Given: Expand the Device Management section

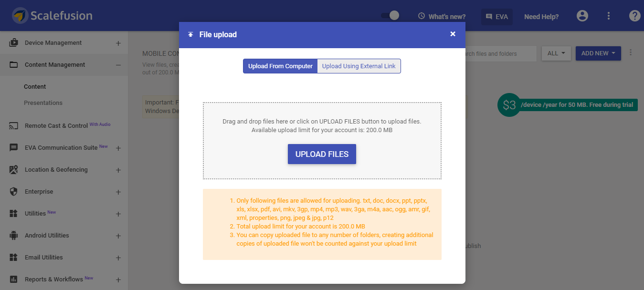Looking at the screenshot, I should click(x=118, y=43).
